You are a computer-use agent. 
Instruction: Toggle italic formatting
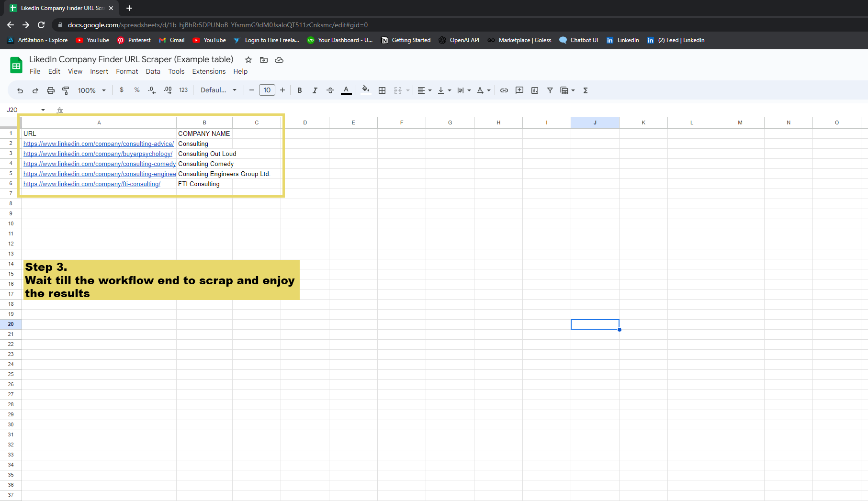[x=315, y=90]
